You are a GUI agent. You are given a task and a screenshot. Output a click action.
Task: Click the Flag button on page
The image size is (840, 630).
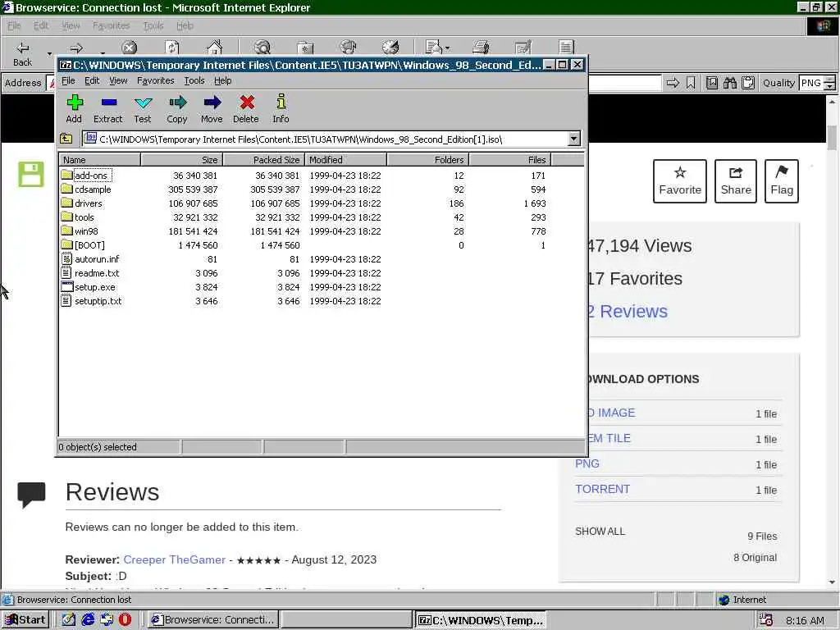pos(782,181)
